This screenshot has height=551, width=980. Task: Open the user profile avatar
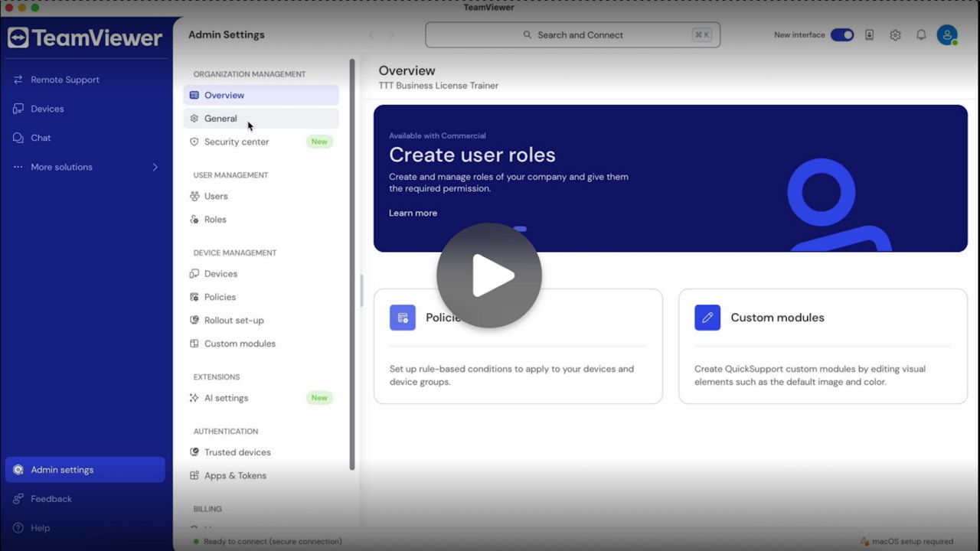[x=947, y=35]
